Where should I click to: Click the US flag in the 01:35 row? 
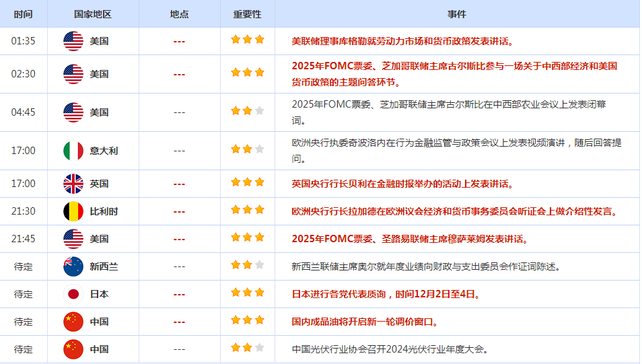[x=73, y=41]
